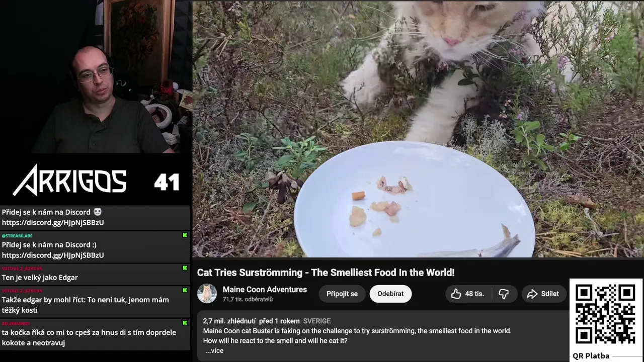Image resolution: width=644 pixels, height=362 pixels.
Task: Click the thumbs-down dislike icon
Action: (x=504, y=294)
